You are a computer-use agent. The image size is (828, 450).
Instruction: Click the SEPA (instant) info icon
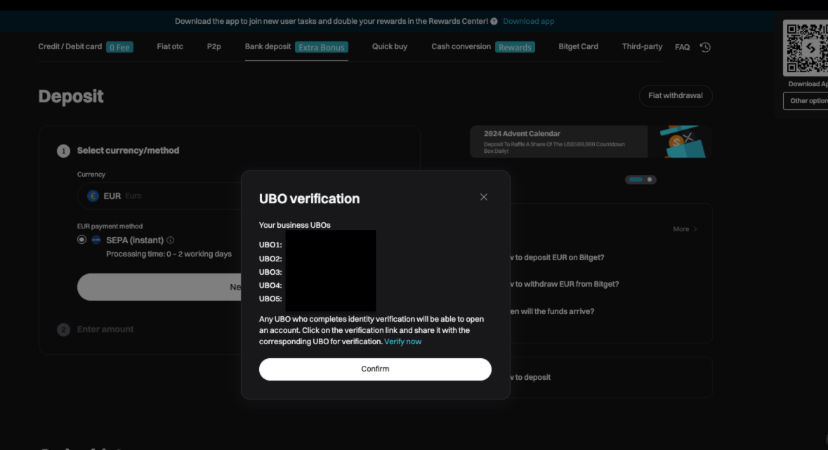pos(170,240)
